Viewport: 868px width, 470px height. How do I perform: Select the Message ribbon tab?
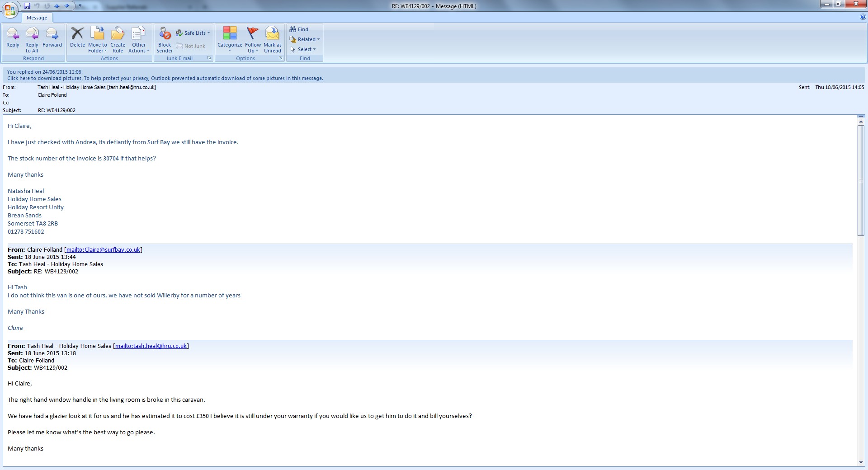(37, 18)
